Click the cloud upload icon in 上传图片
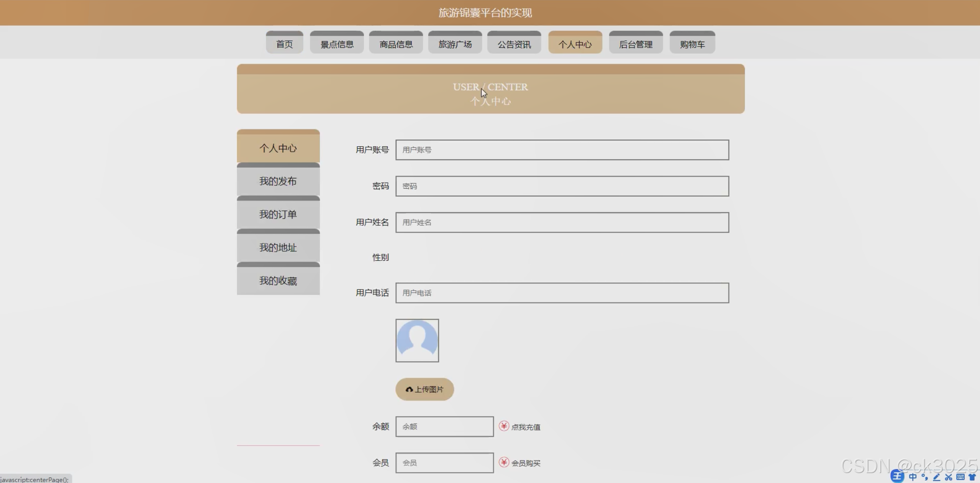Image resolution: width=980 pixels, height=483 pixels. [x=409, y=390]
